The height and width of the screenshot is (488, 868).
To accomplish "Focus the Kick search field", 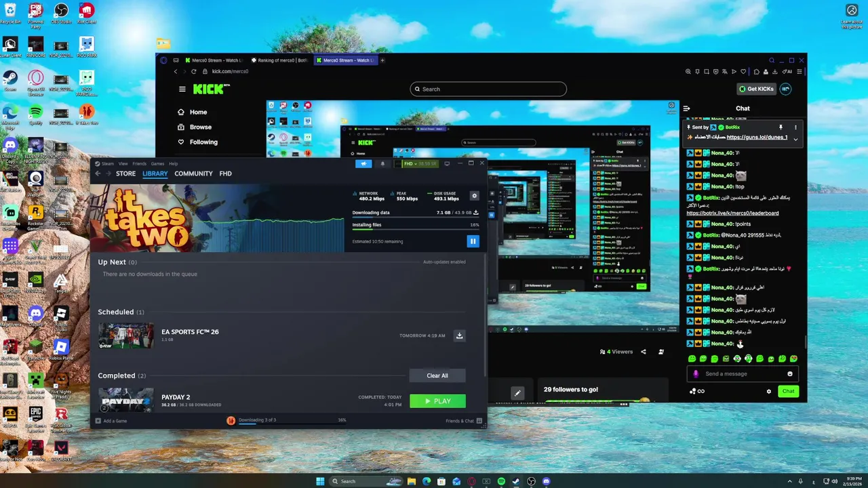I will 488,89.
